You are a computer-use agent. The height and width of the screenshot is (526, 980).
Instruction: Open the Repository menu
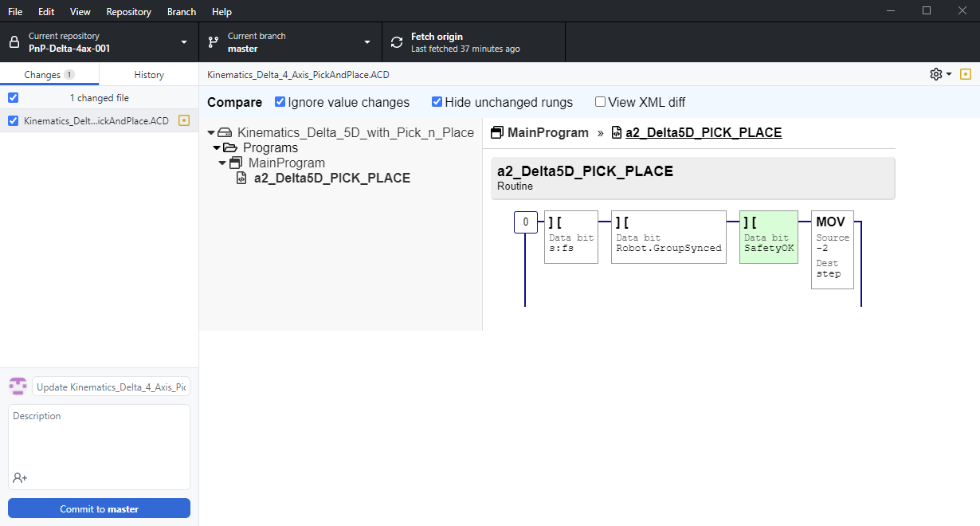127,11
